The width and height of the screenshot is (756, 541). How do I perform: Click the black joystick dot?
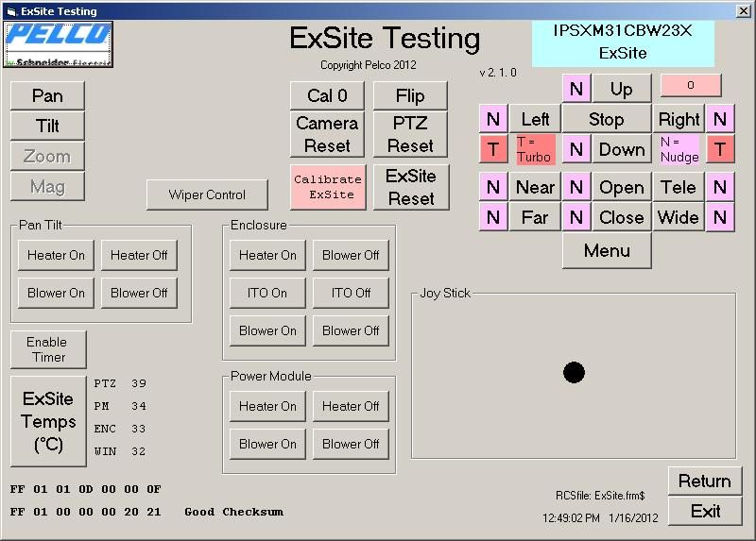[574, 372]
